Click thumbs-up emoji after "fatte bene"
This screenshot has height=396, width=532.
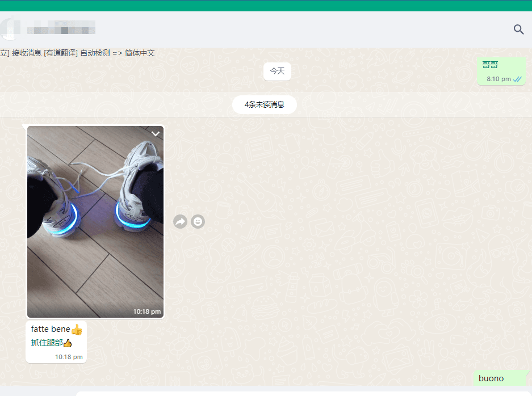coord(77,330)
